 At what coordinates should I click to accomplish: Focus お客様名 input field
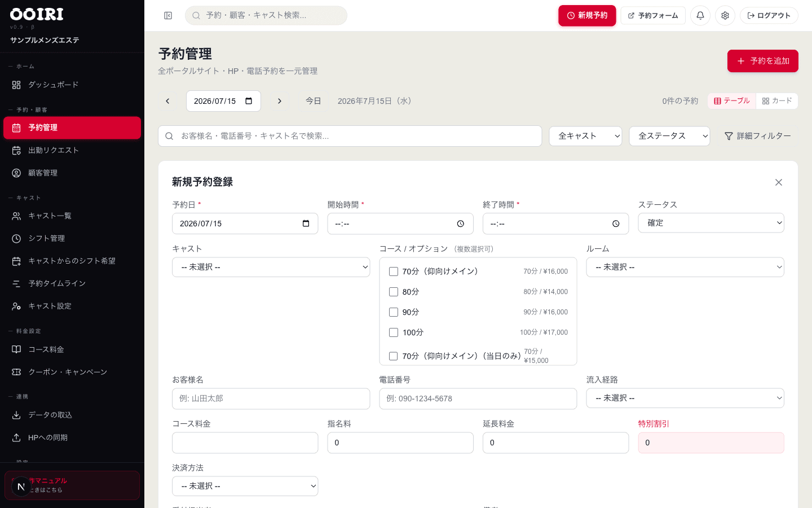271,398
